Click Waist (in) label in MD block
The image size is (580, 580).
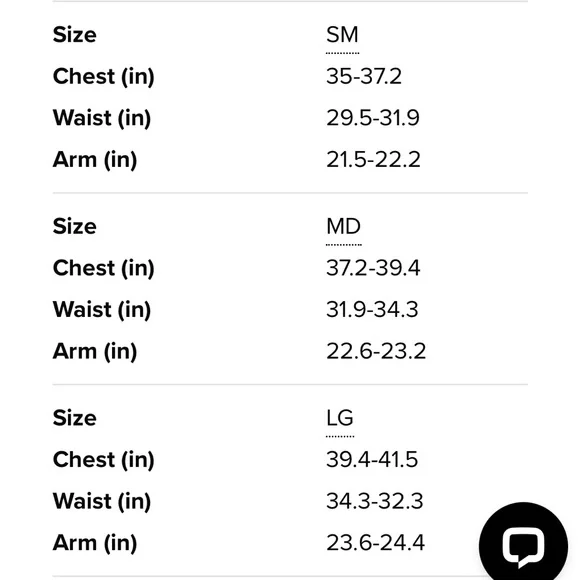[102, 310]
